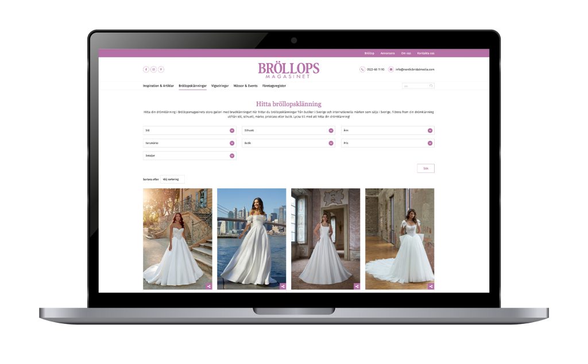Viewport: 588px width, 364px height.
Task: Open the dress photo in the frescoed room
Action: coord(326,239)
